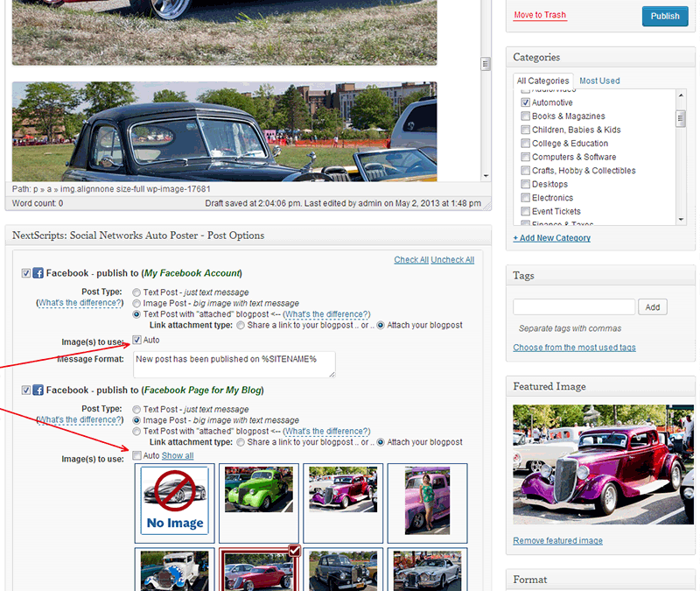
Task: Uncheck publishing to Facebook Page for My Blog
Action: [x=26, y=390]
